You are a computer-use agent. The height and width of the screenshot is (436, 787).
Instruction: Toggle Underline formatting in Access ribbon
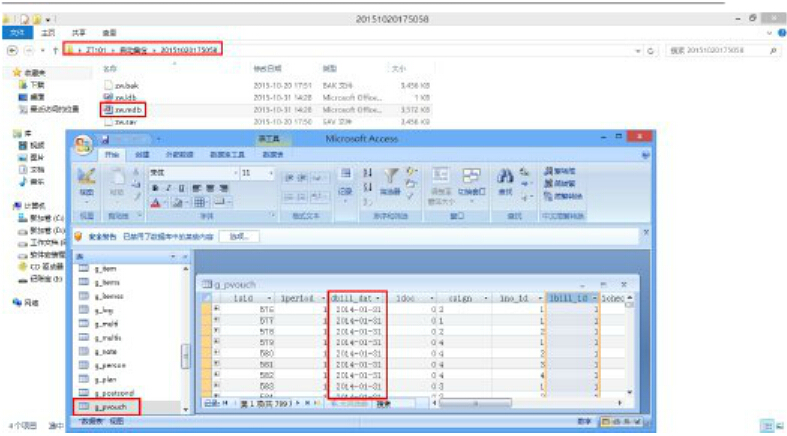[x=181, y=188]
